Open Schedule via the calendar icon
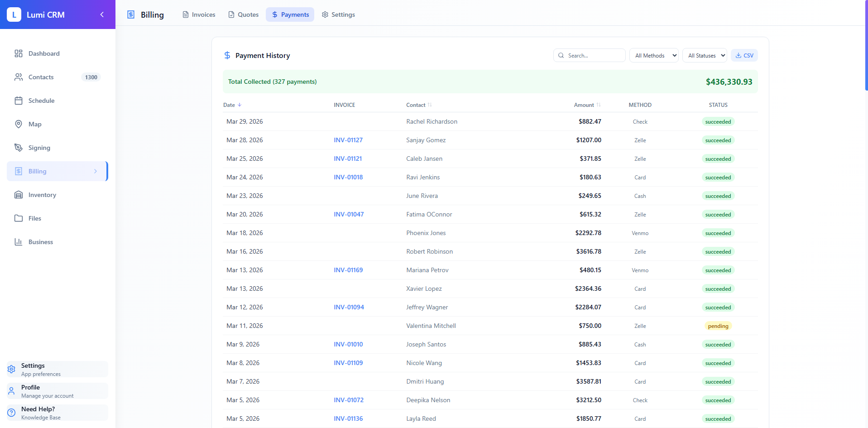The height and width of the screenshot is (428, 868). [x=19, y=101]
